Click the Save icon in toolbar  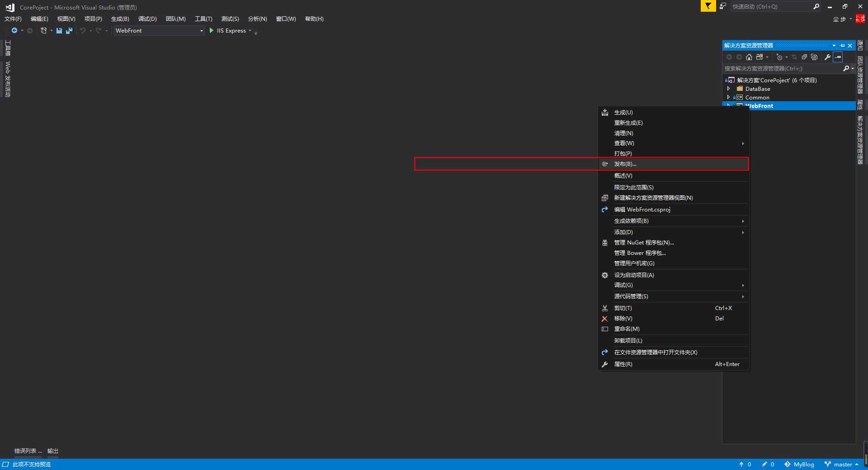[59, 31]
